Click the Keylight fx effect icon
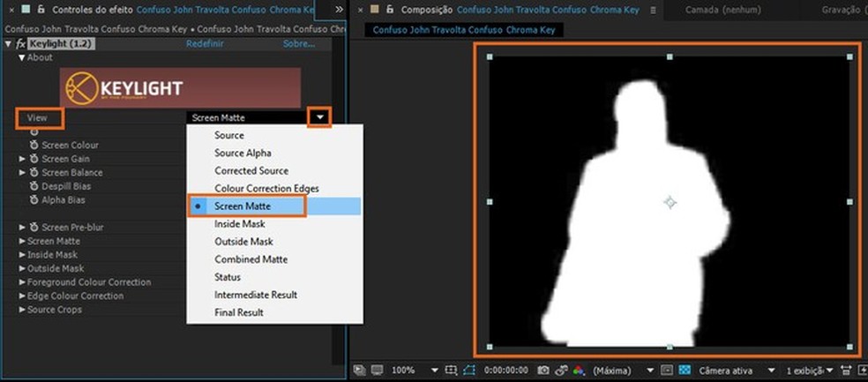Image resolution: width=868 pixels, height=382 pixels. click(20, 43)
